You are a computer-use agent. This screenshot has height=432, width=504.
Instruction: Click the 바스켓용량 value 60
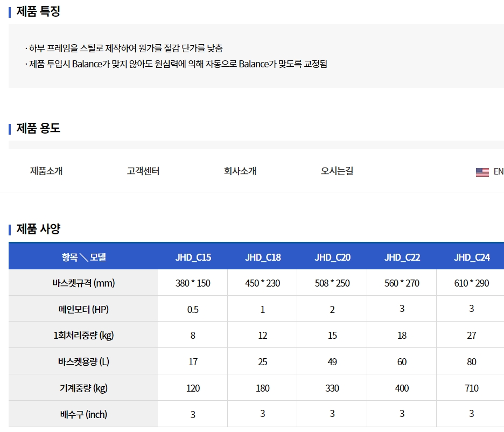[x=402, y=361]
